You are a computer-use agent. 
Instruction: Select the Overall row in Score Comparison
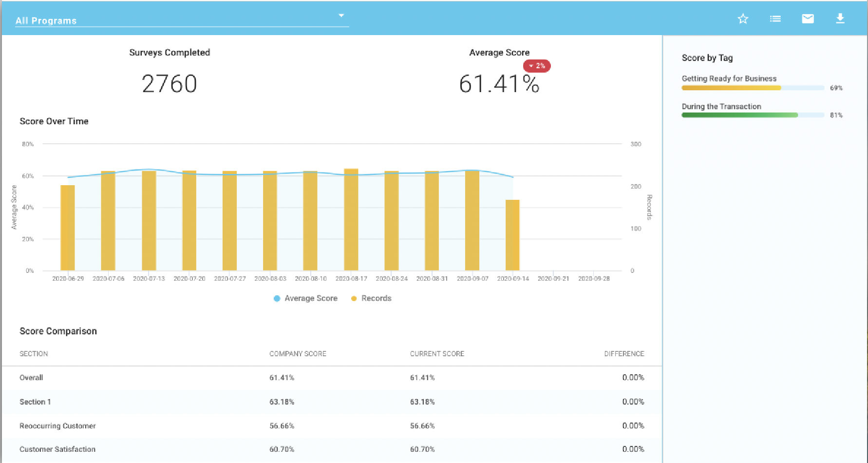(x=332, y=378)
